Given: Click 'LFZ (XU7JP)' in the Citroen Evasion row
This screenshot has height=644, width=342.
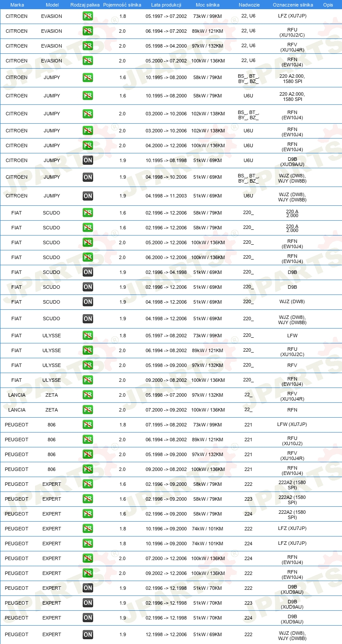Looking at the screenshot, I should pos(292,16).
